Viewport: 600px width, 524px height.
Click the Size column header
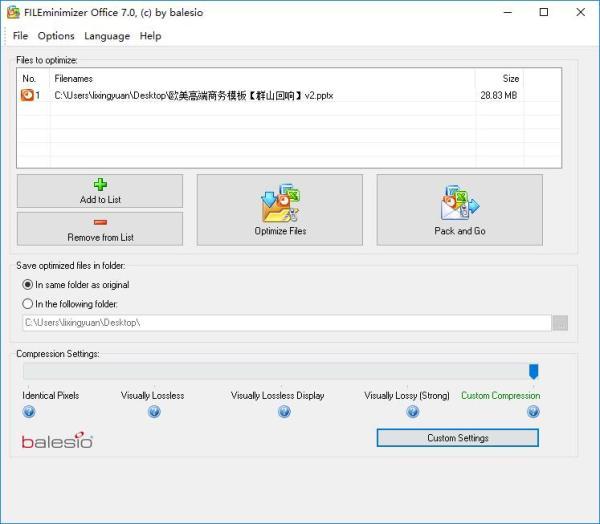coord(499,78)
